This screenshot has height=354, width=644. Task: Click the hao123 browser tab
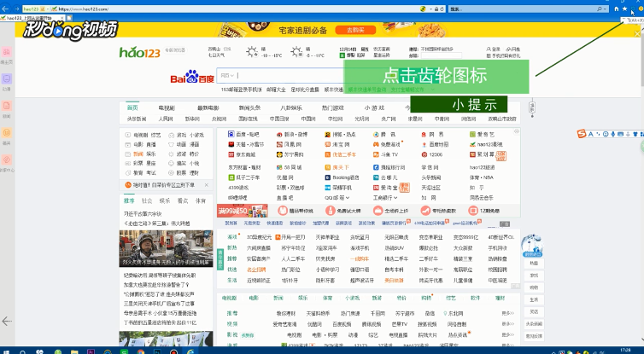[32, 18]
